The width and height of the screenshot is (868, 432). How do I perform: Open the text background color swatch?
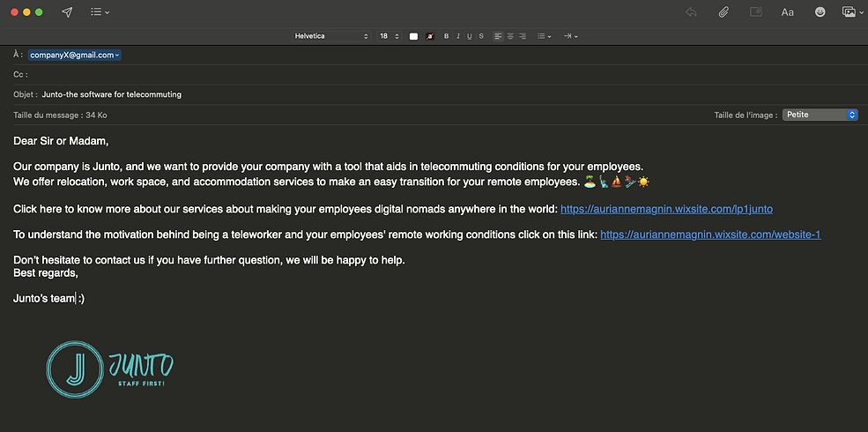(430, 36)
